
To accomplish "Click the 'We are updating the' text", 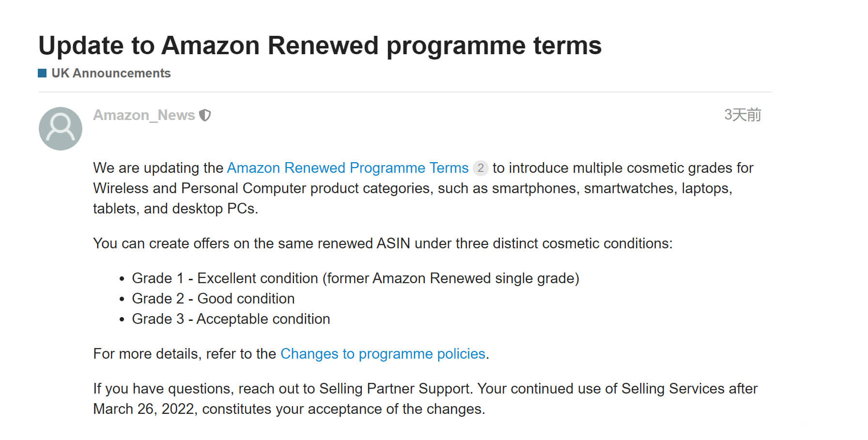I will click(158, 168).
